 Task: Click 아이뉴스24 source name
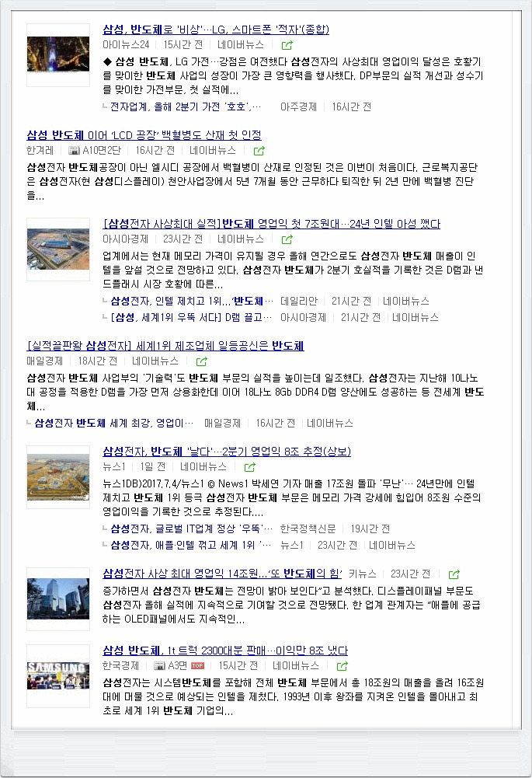click(x=126, y=44)
